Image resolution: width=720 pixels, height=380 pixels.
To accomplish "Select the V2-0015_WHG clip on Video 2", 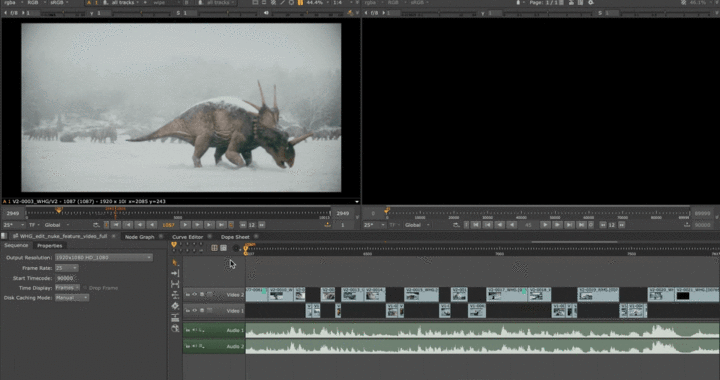I will (x=422, y=295).
